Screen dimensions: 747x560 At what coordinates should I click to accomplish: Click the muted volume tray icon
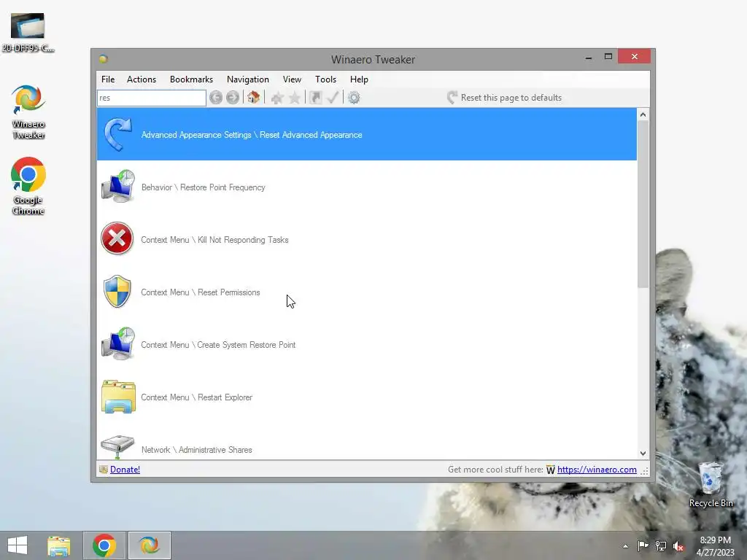coord(678,545)
